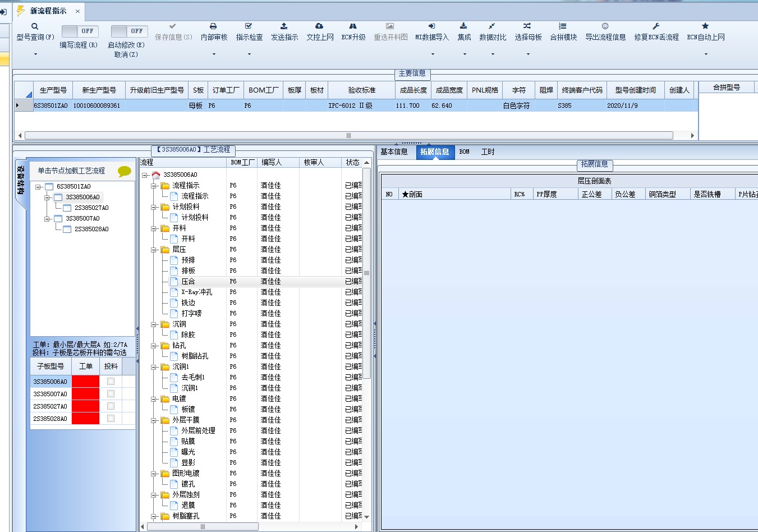Open dropdown arrow under 型号查询
This screenshot has height=532, width=758.
35,54
